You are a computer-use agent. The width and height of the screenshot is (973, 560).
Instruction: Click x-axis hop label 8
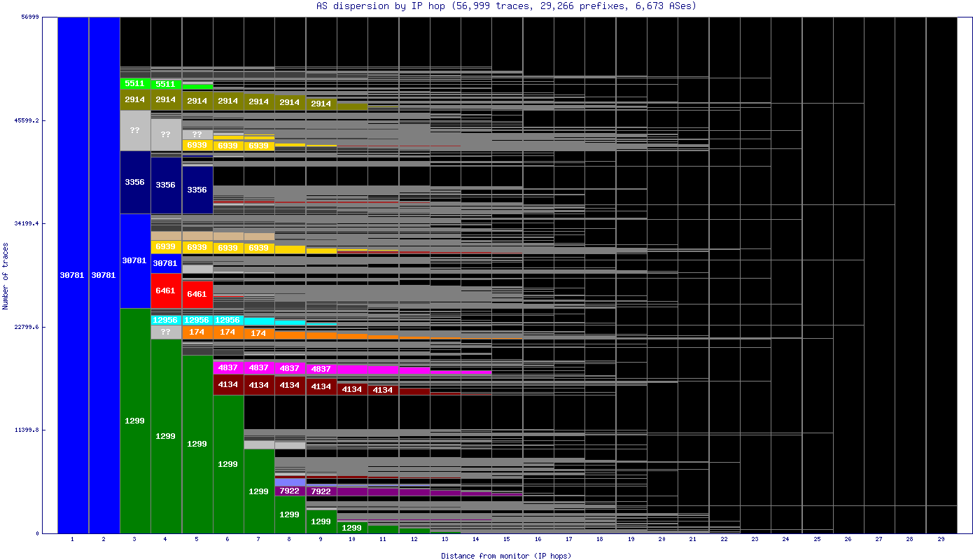290,540
